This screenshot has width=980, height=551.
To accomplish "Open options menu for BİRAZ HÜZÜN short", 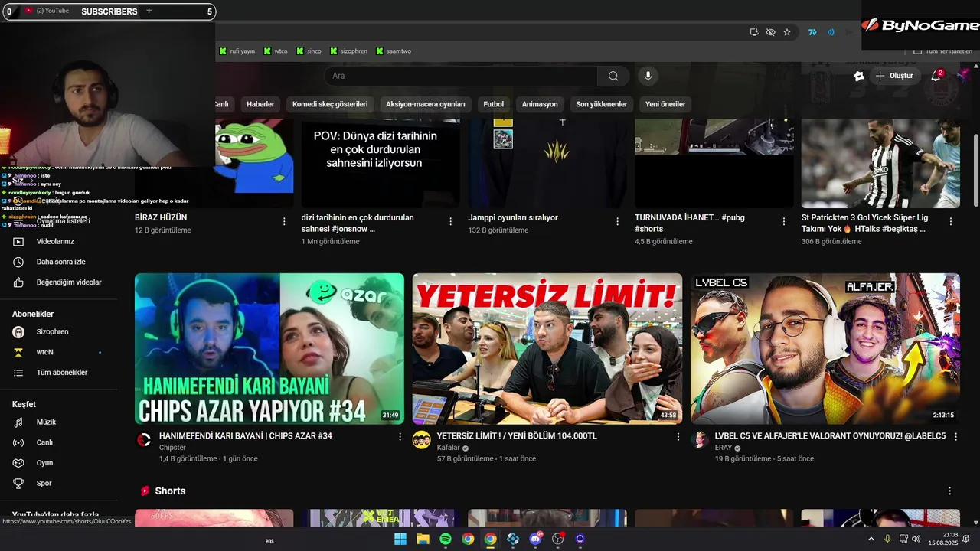I will [284, 221].
